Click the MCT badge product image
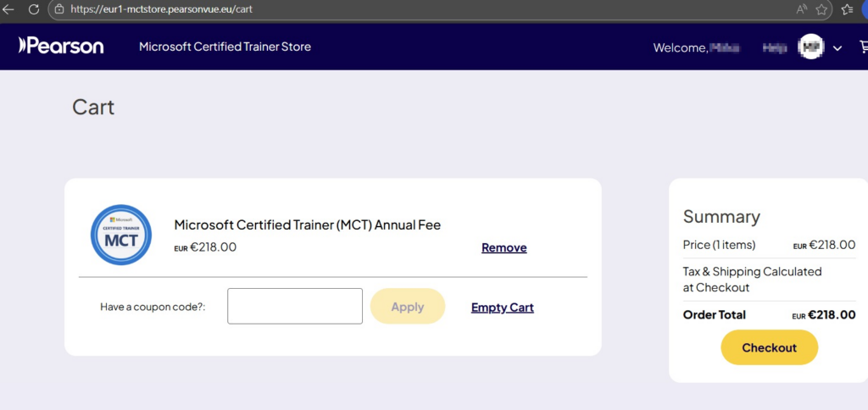Image resolution: width=868 pixels, height=410 pixels. [x=121, y=235]
